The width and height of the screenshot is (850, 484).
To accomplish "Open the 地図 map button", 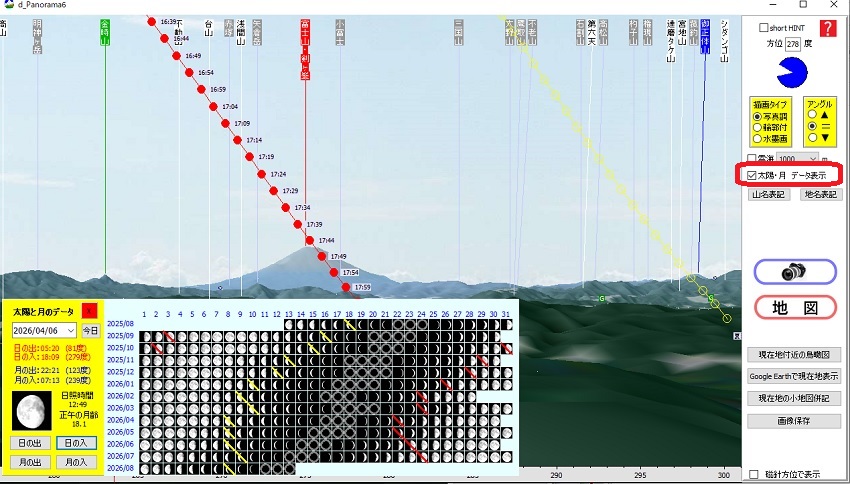I will 795,307.
